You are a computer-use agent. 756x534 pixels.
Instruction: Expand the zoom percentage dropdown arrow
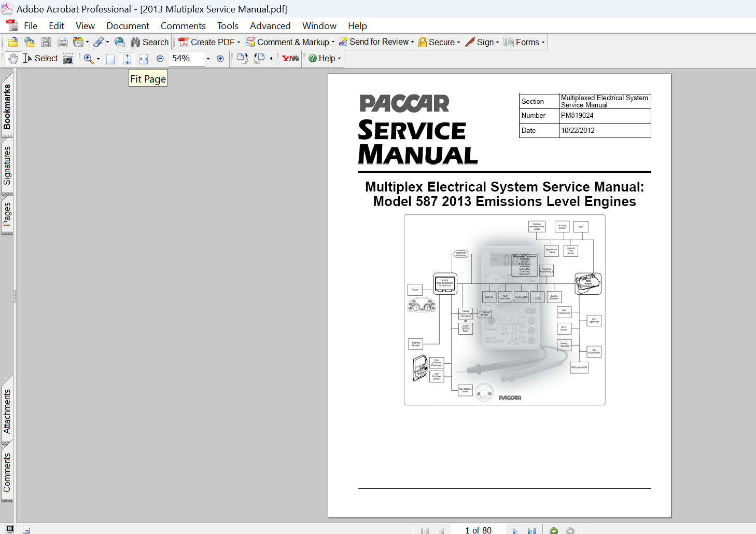click(208, 59)
